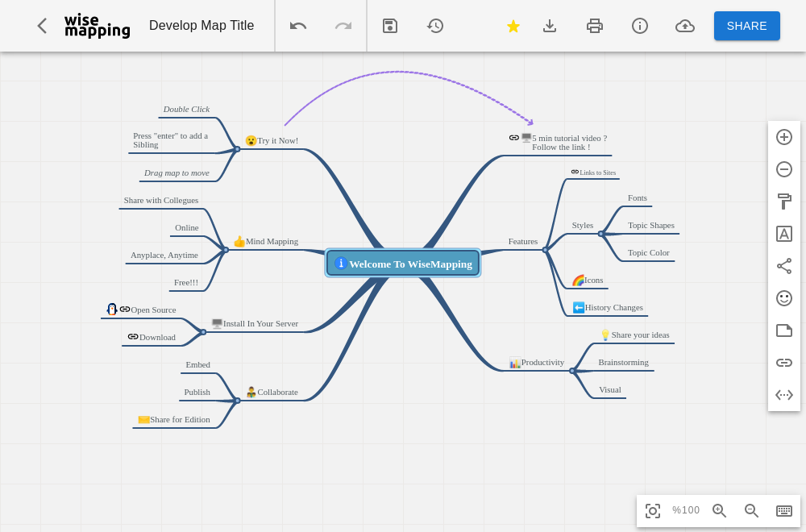Add a topic with plus icon
This screenshot has height=532, width=806.
784,137
